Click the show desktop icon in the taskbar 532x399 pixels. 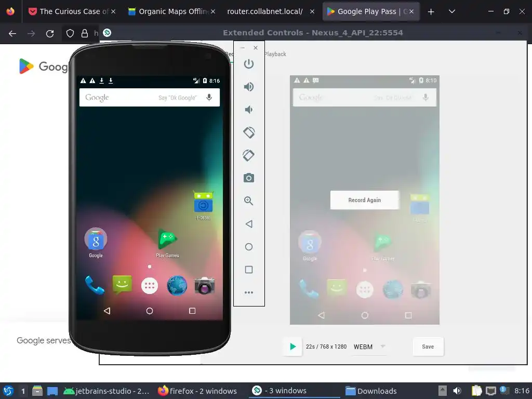tap(52, 391)
